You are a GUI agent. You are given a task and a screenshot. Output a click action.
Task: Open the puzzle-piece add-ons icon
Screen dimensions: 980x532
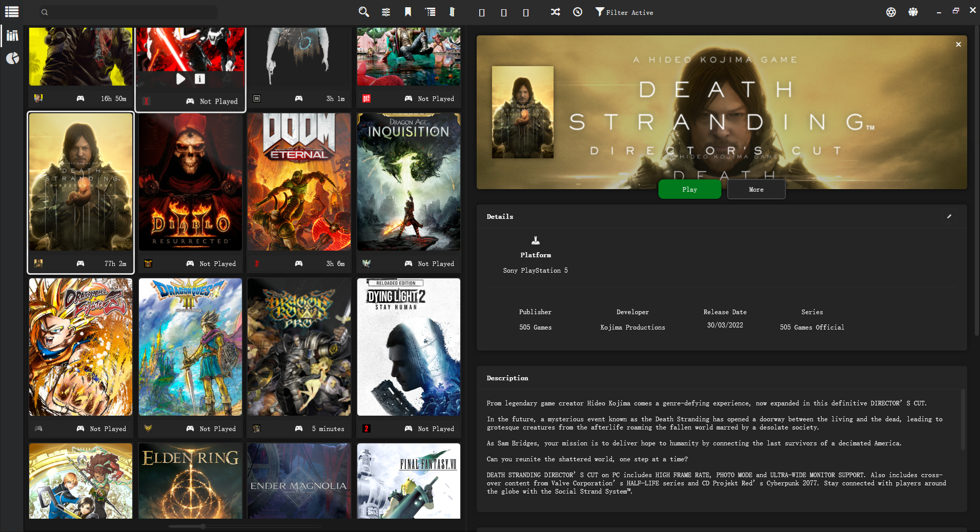[913, 12]
